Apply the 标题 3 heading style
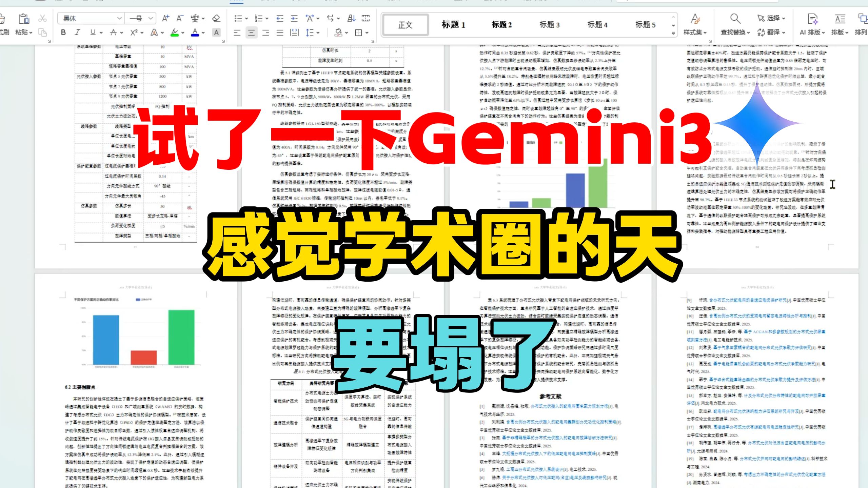Viewport: 868px width, 488px height. (x=549, y=25)
